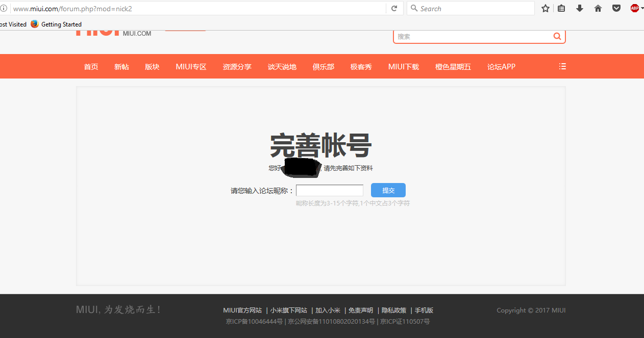Expand the navigation list menu icon
Image resolution: width=644 pixels, height=338 pixels.
[562, 66]
